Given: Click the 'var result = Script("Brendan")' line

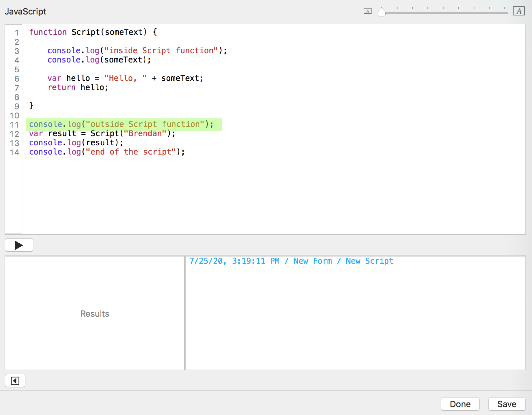Looking at the screenshot, I should coord(102,134).
